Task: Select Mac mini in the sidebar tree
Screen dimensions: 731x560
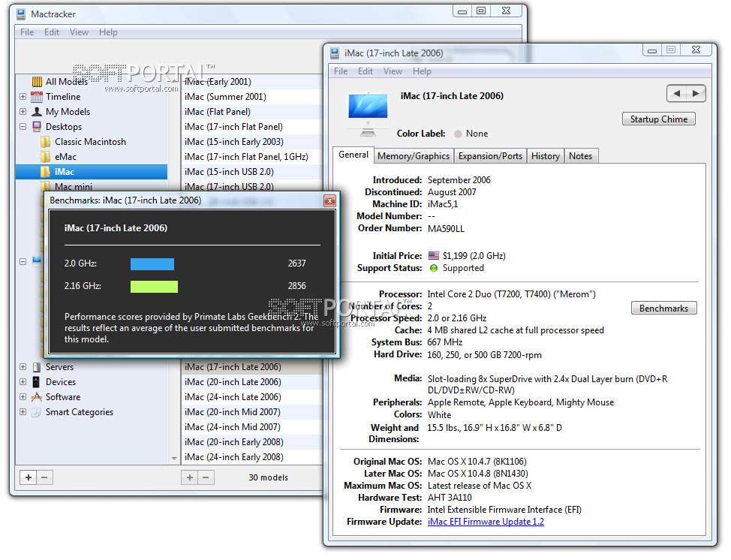Action: click(74, 186)
